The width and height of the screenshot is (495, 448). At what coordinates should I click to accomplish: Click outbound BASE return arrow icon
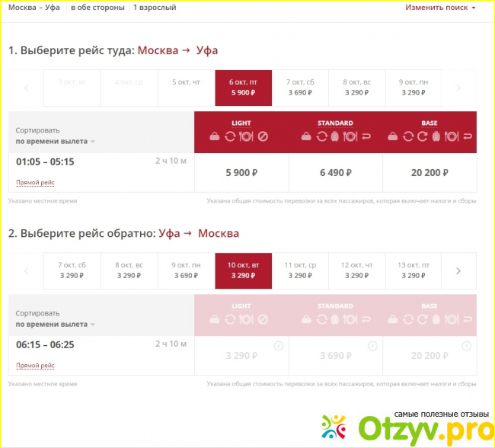468,136
